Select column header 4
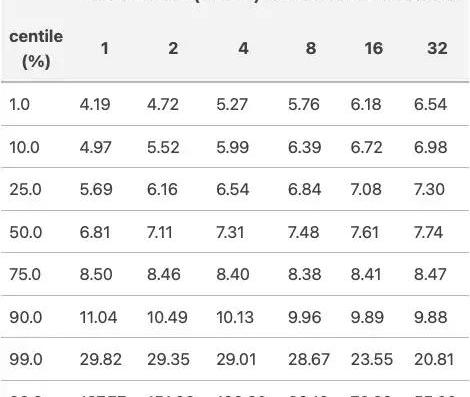Image resolution: width=470 pixels, height=397 pixels. (x=243, y=48)
